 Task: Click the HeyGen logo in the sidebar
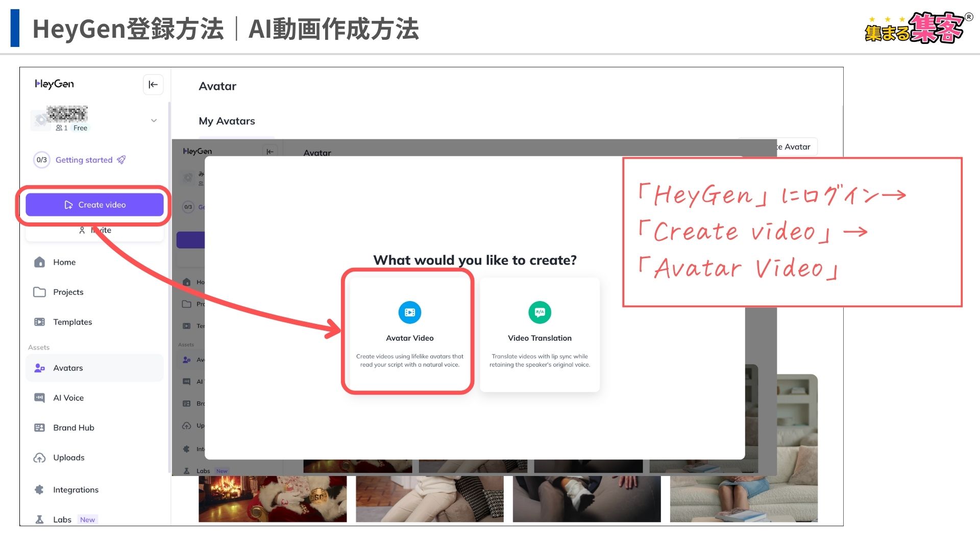click(x=55, y=84)
